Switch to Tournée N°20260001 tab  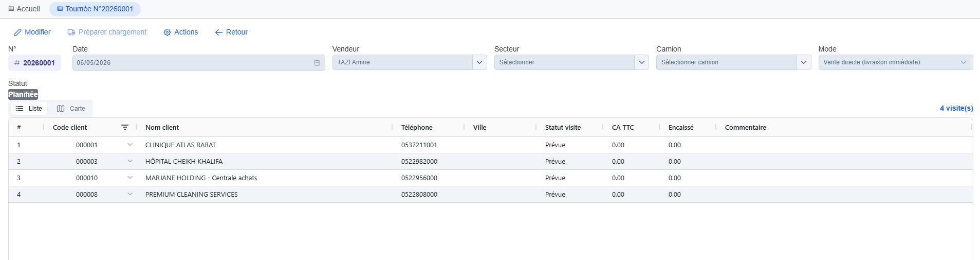tap(95, 9)
